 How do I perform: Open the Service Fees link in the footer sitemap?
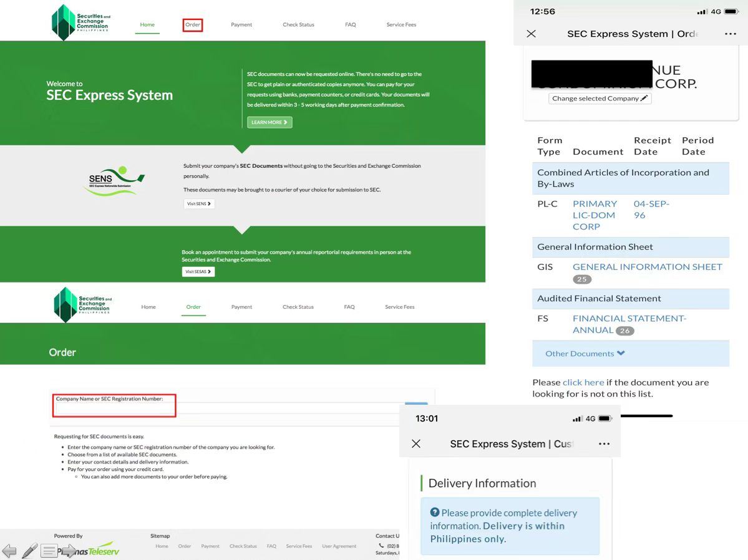[x=299, y=546]
